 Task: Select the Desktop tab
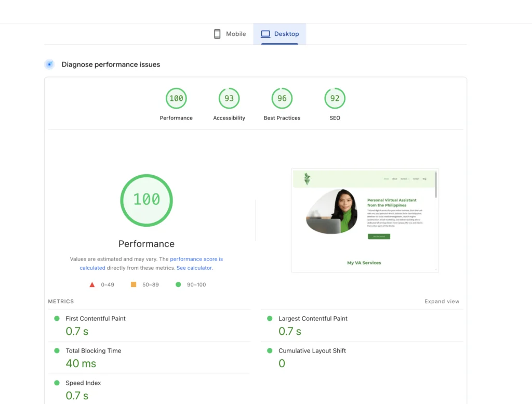[280, 34]
